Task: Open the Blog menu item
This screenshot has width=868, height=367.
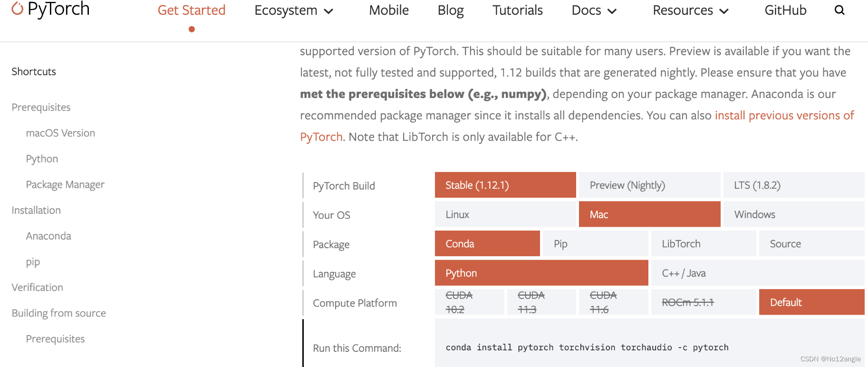Action: coord(451,10)
